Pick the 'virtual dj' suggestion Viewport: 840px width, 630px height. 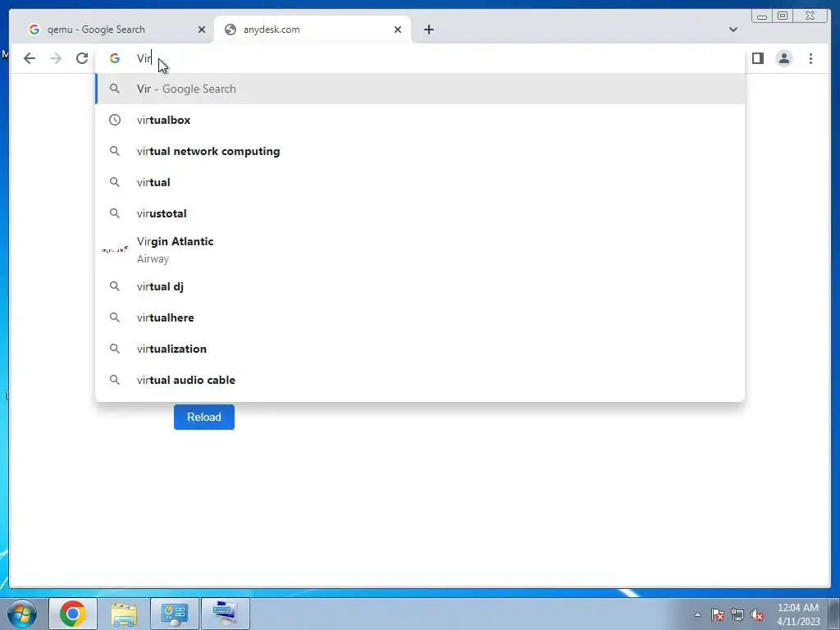421,286
